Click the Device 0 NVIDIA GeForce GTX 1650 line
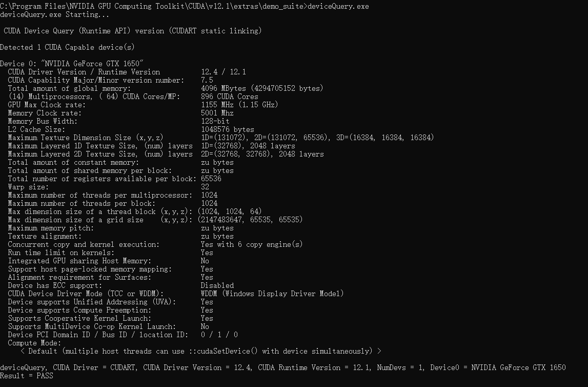588x387 pixels. (x=72, y=64)
